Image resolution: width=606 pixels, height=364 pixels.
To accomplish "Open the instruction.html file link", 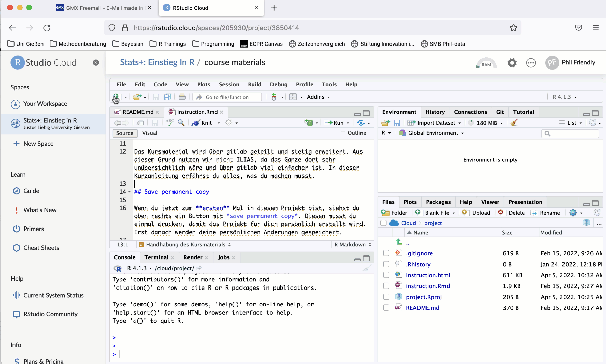I will [428, 275].
